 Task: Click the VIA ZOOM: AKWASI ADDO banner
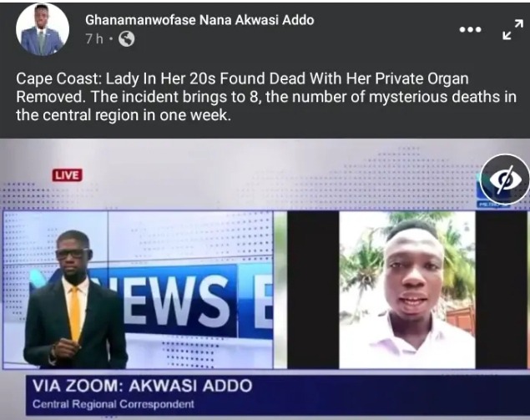[142, 386]
